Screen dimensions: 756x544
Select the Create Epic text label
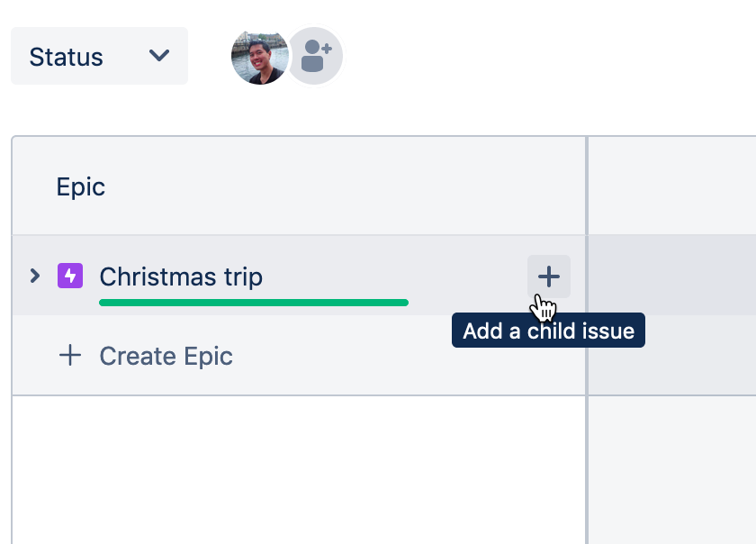pos(166,356)
